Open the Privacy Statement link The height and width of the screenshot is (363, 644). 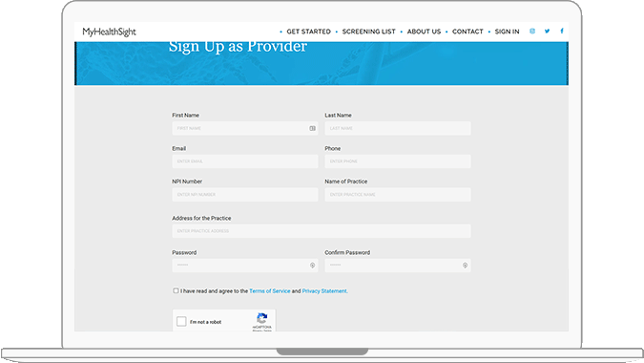pos(324,291)
